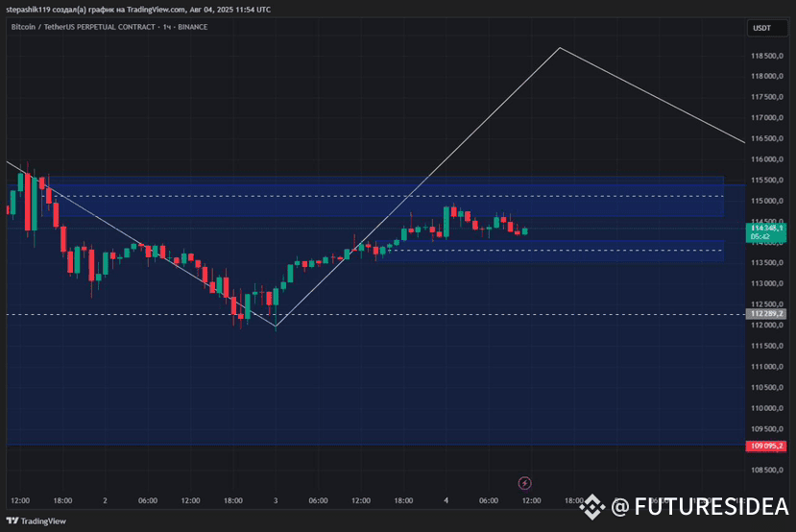
Task: Open the USDT currency selector
Action: [x=767, y=28]
